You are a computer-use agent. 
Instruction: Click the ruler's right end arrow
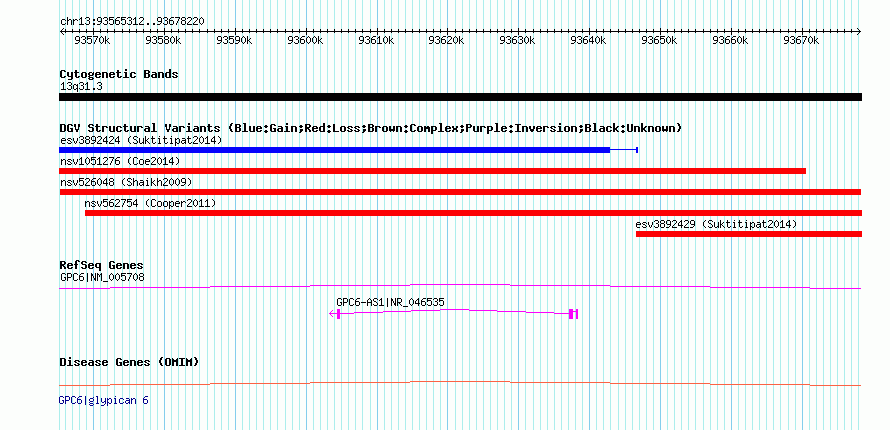859,31
